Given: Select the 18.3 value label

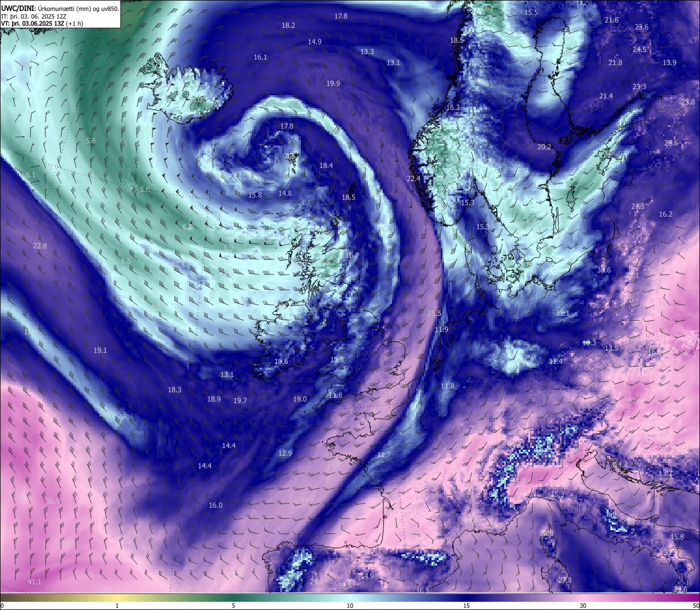Looking at the screenshot, I should (x=174, y=390).
